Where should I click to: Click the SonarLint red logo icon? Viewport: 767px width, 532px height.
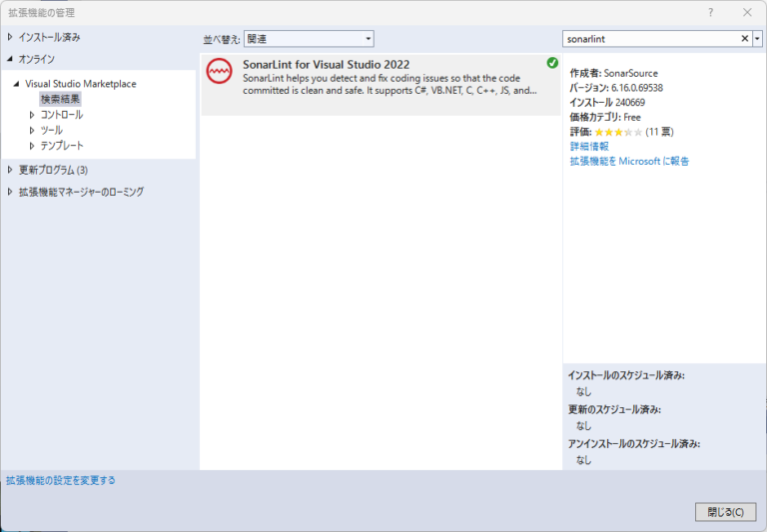pos(219,71)
